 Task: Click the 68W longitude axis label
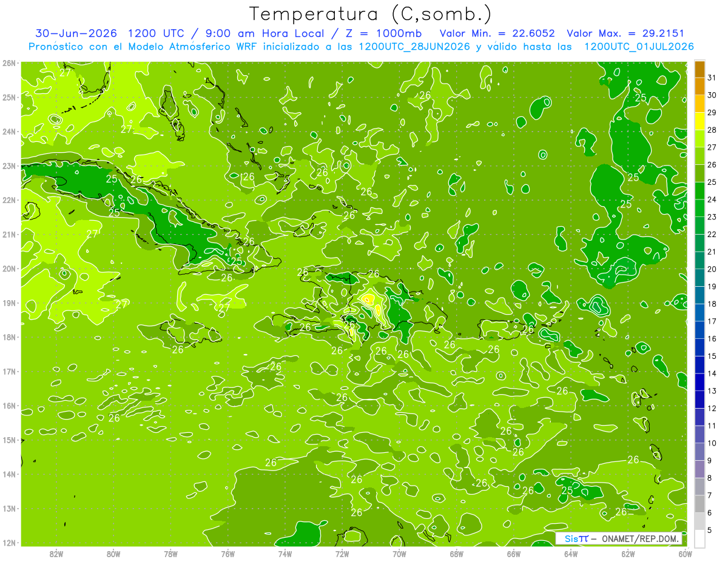coord(456,554)
